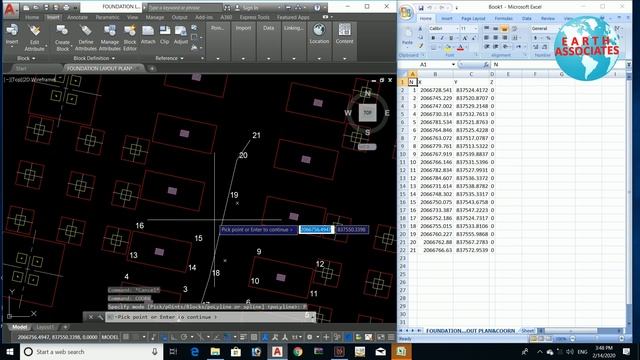The width and height of the screenshot is (640, 360).
Task: Click the Manage Attributes tool
Action: click(109, 38)
